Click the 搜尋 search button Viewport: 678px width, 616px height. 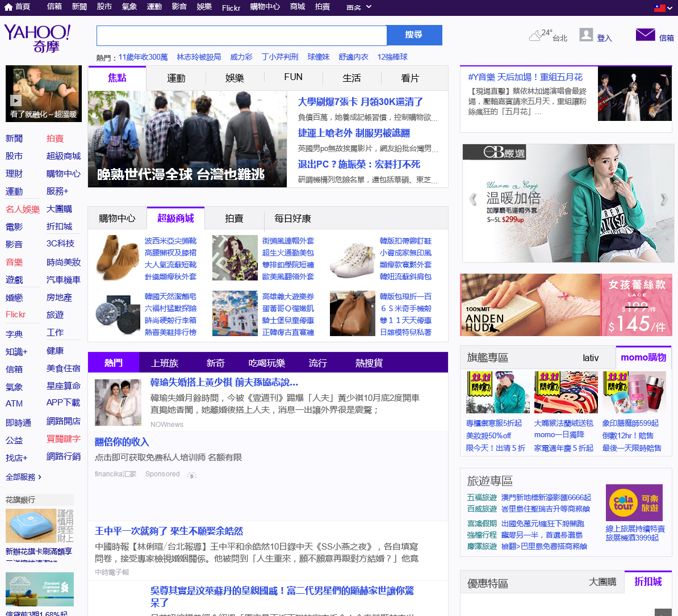click(x=414, y=35)
